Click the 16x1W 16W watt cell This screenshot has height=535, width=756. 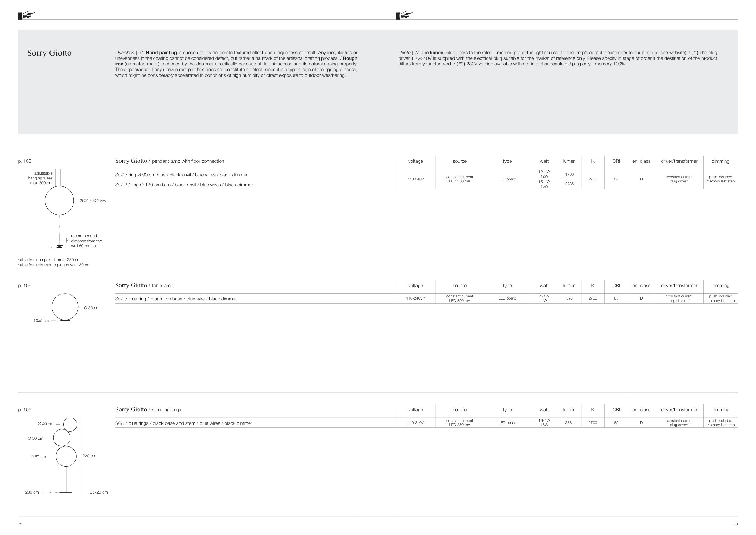click(544, 423)
